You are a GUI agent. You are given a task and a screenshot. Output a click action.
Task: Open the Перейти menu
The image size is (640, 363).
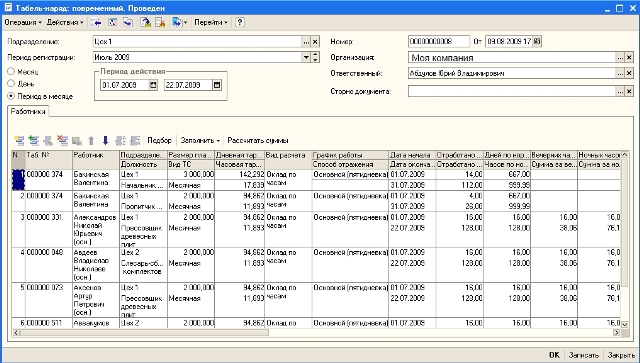(x=211, y=22)
